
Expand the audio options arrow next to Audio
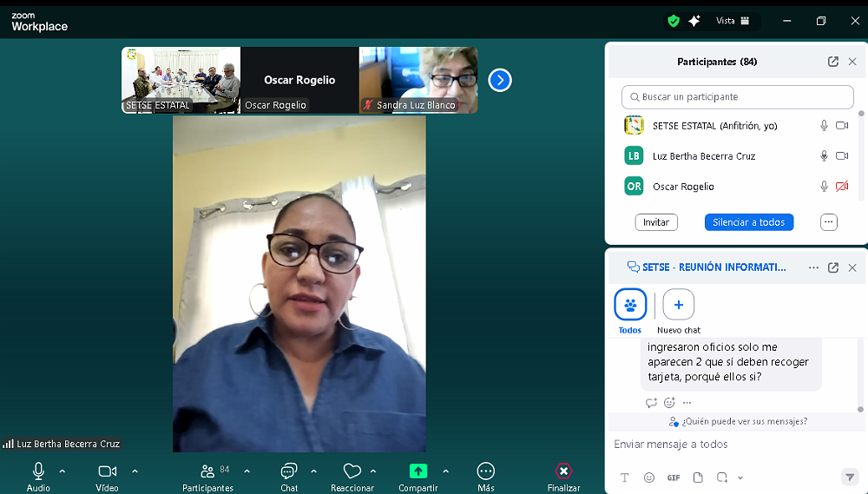62,471
